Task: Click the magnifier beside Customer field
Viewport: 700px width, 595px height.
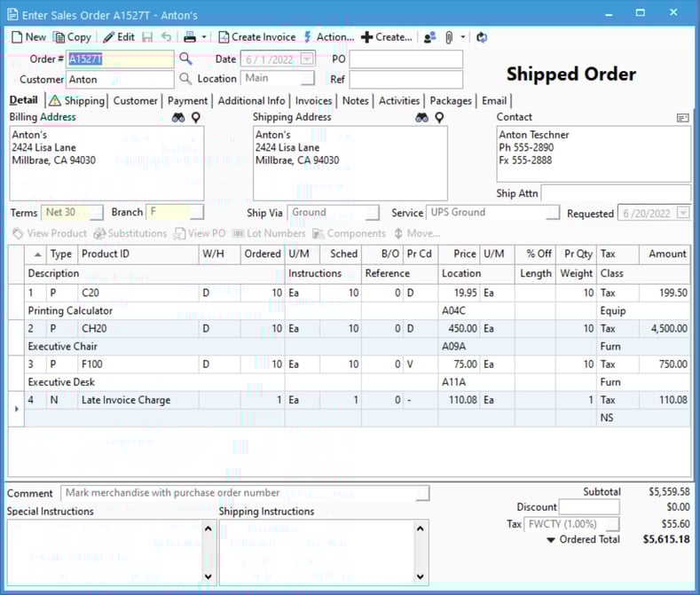Action: point(185,79)
